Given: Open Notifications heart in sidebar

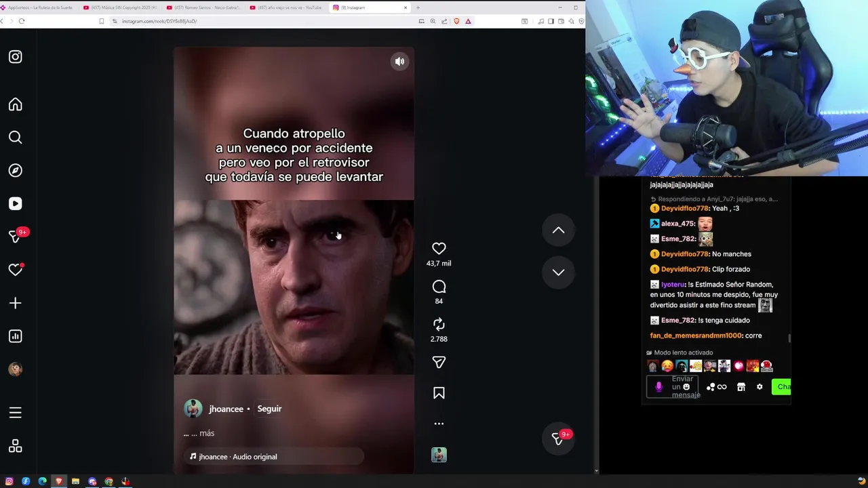Looking at the screenshot, I should click(16, 270).
